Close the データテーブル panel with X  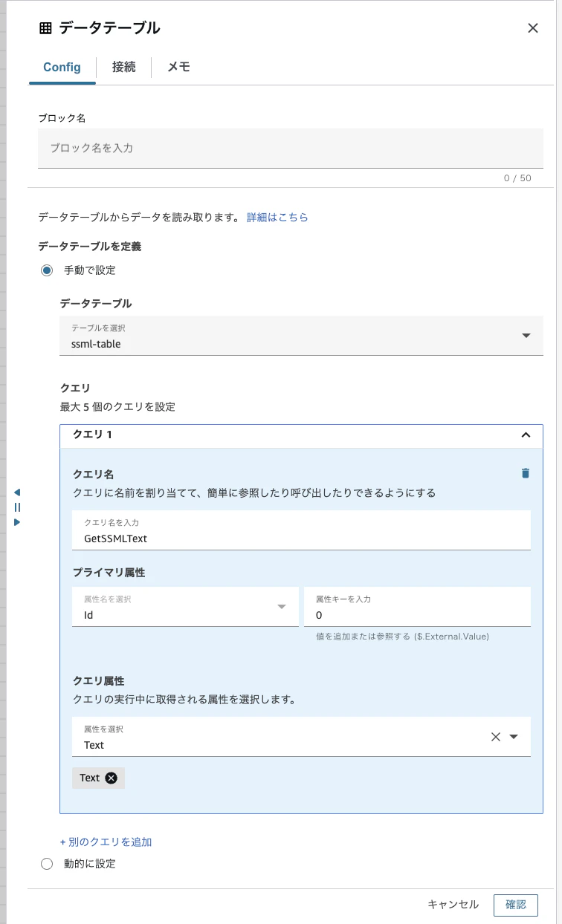[x=532, y=28]
